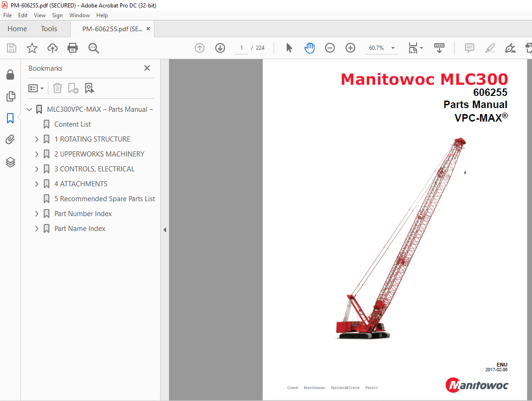The height and width of the screenshot is (401, 532).
Task: Open the Sign document tool
Action: coord(510,48)
